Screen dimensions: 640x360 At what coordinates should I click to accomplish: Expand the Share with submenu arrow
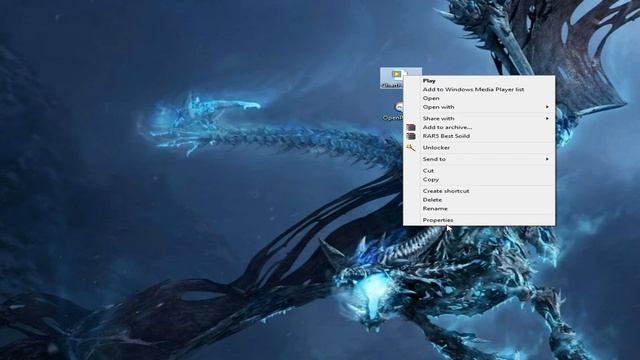click(547, 118)
